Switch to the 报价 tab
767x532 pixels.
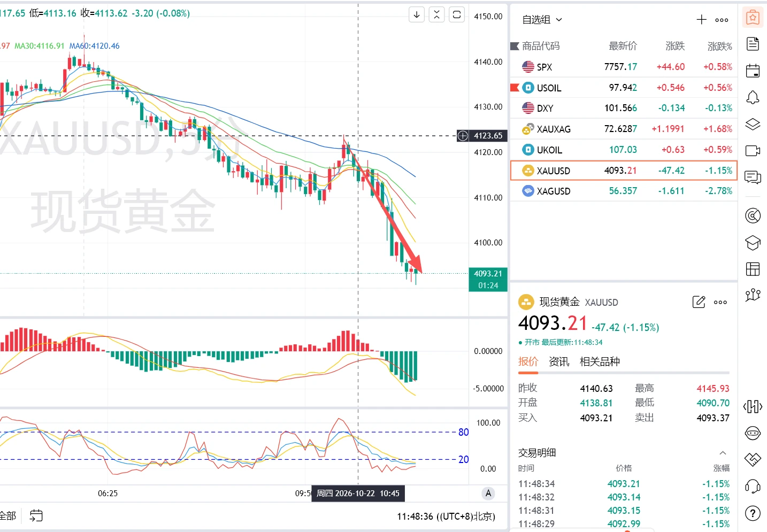pyautogui.click(x=528, y=361)
